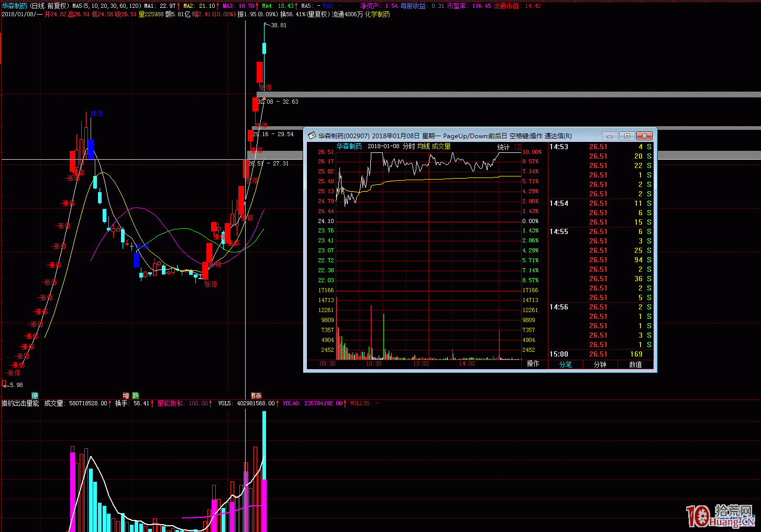
Task: Click 流通市值: 14.42 value
Action: (x=517, y=6)
